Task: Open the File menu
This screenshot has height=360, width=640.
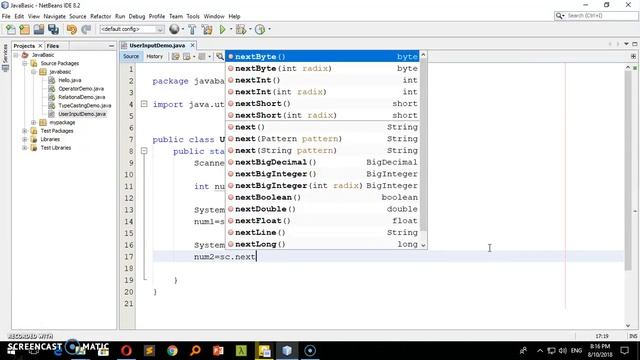Action: click(x=6, y=16)
